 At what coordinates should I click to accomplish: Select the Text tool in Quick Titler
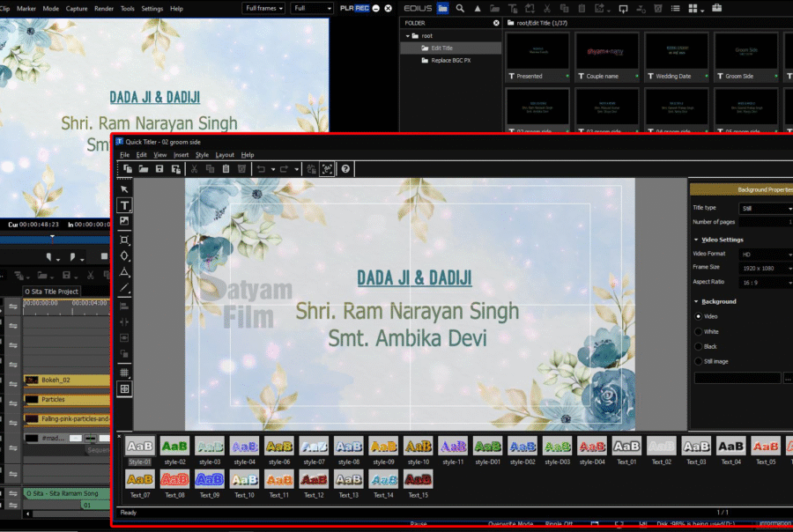pyautogui.click(x=124, y=203)
